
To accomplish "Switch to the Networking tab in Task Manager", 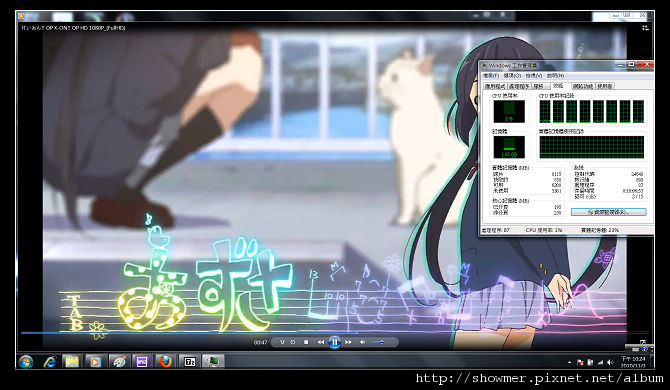I will tap(583, 86).
